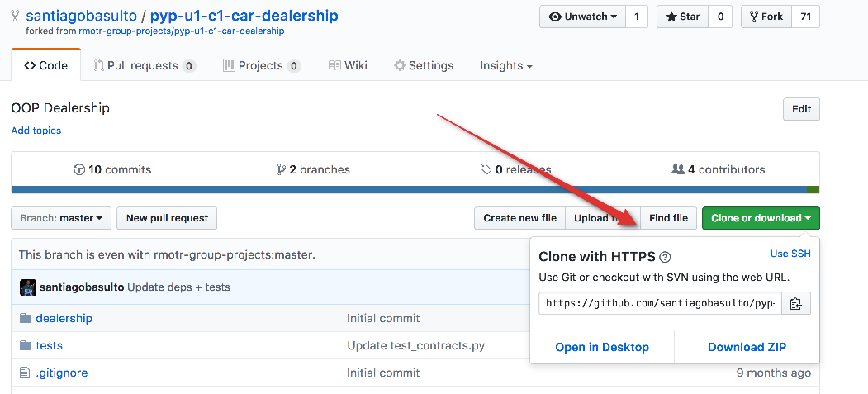Open the santiagobasulto owner link
This screenshot has height=394, width=868.
(82, 16)
